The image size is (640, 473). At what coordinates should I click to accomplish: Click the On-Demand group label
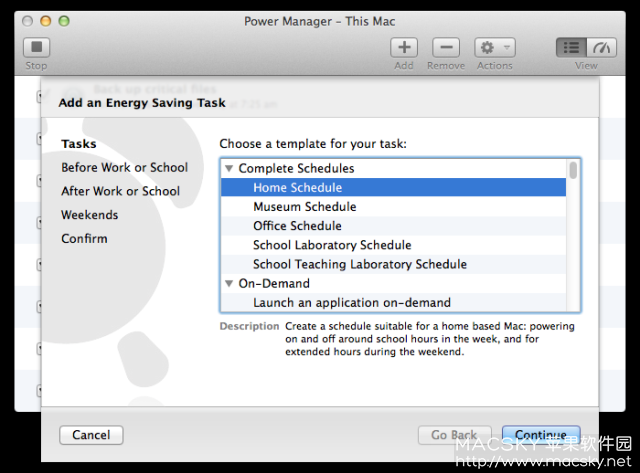pyautogui.click(x=274, y=283)
